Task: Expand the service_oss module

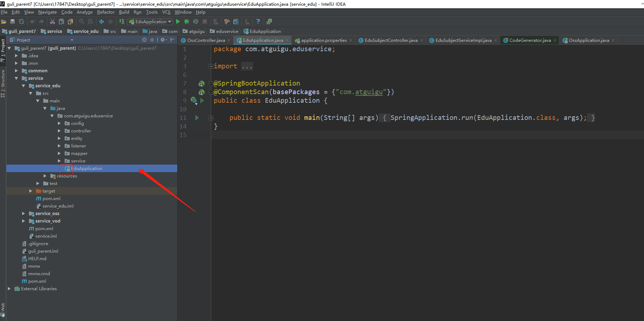Action: point(24,213)
